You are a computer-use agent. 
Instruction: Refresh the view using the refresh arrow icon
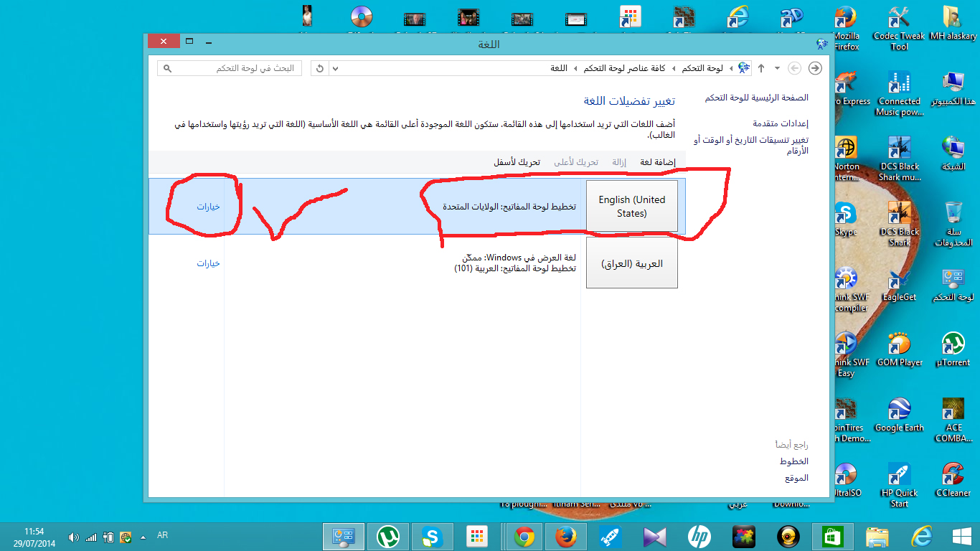319,67
